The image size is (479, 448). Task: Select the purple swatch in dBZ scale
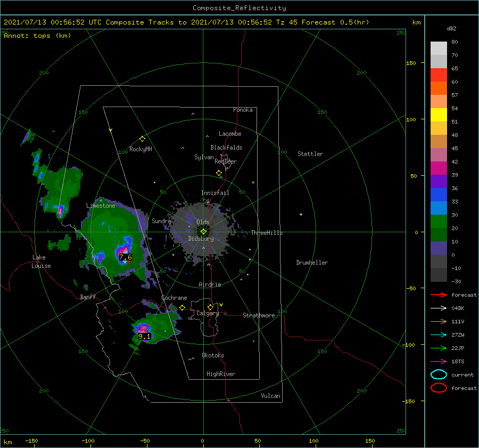point(439,181)
